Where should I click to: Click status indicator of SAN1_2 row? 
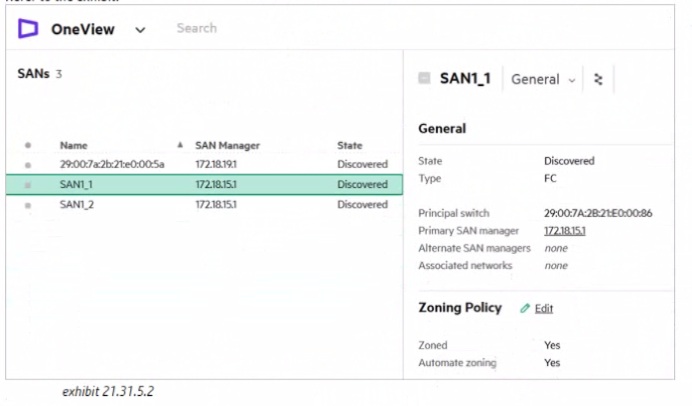pos(28,205)
